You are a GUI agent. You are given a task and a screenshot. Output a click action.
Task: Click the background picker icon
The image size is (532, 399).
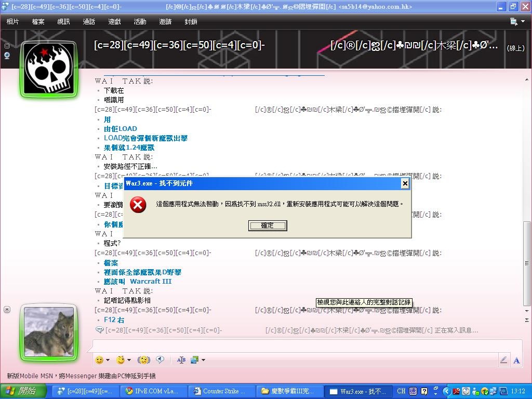[x=195, y=360]
